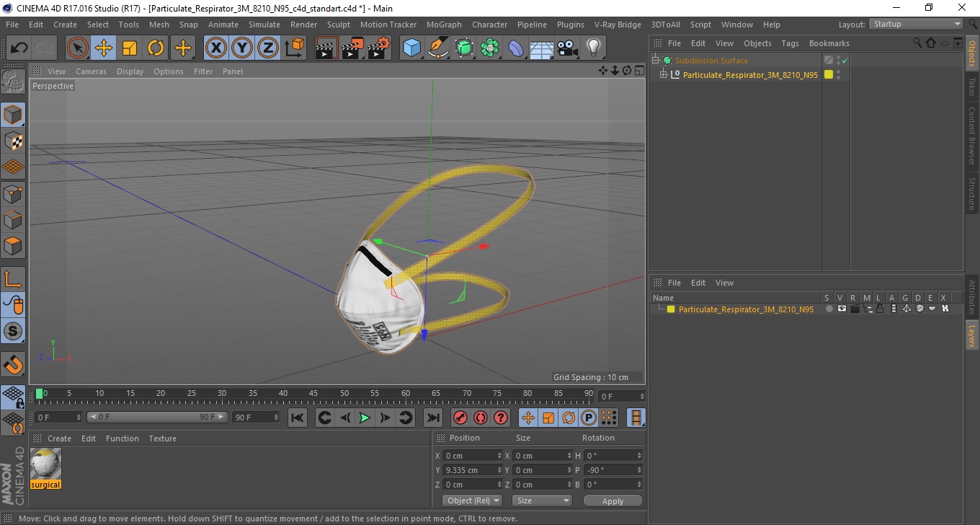Click Render View clapperboard icon
Viewport: 980px width, 525px height.
pyautogui.click(x=326, y=48)
